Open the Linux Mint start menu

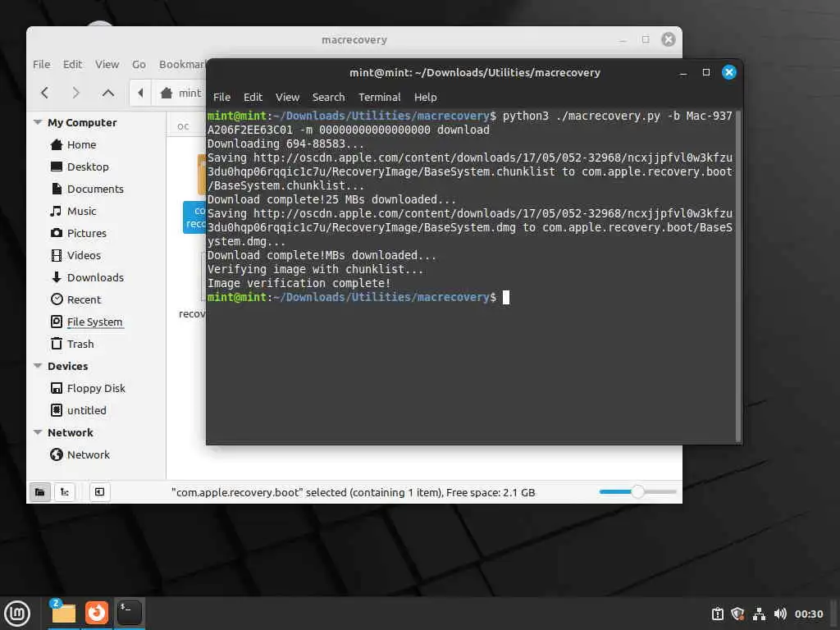coord(17,614)
